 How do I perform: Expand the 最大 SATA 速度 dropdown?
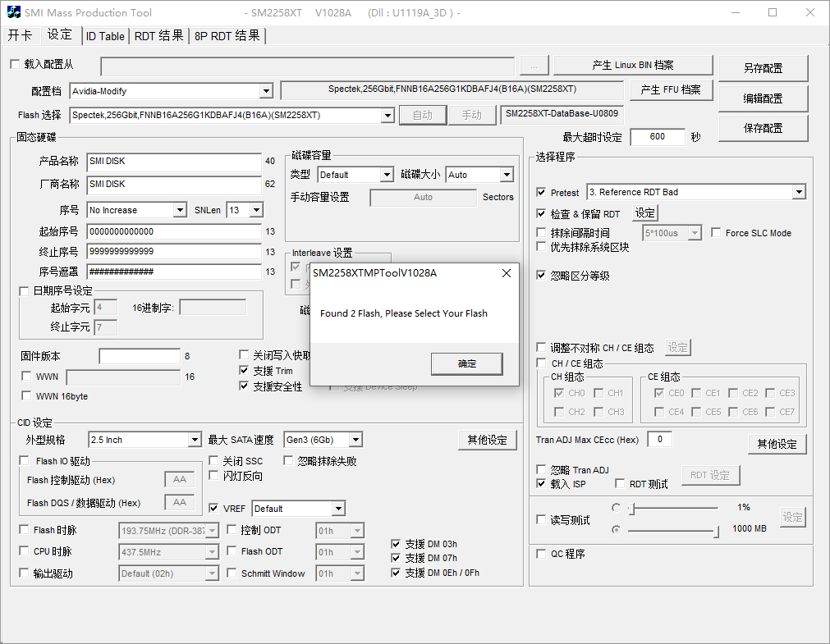[x=355, y=441]
